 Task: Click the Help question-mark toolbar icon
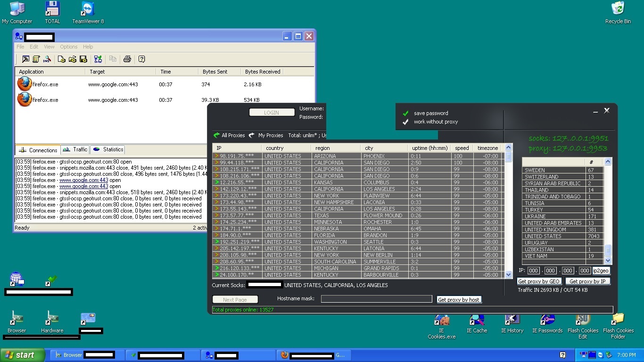[141, 59]
